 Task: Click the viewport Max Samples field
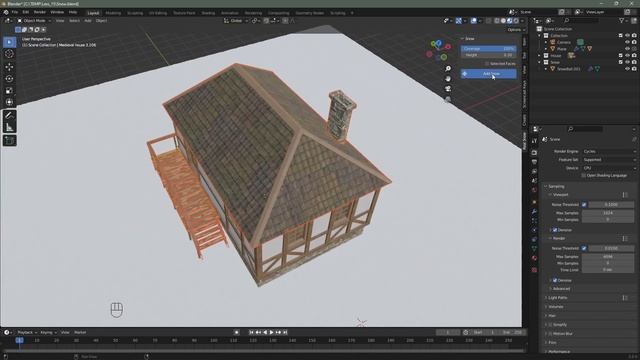[x=608, y=213]
